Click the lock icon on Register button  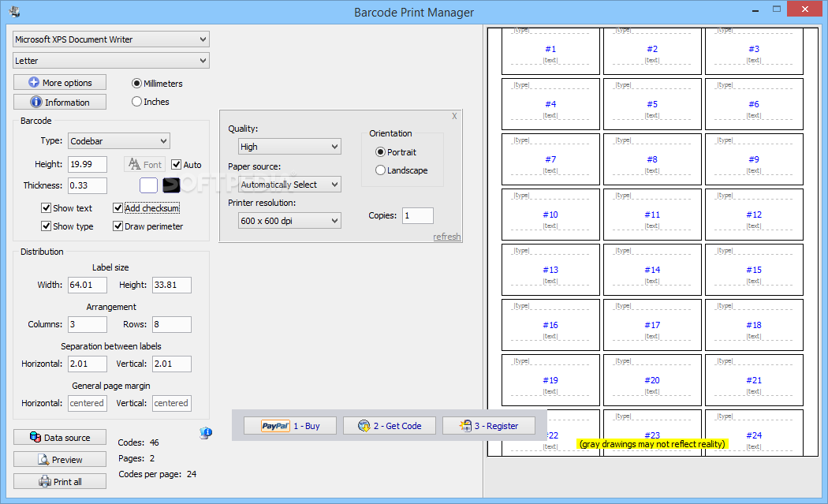coord(465,426)
